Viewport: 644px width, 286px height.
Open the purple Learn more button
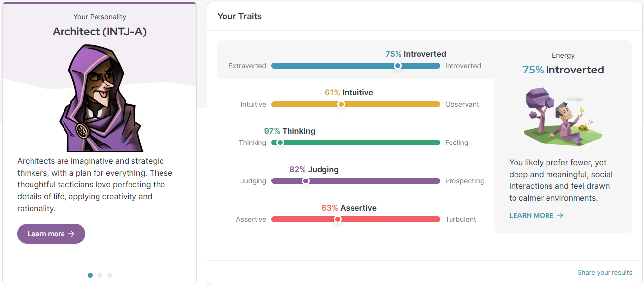click(x=51, y=234)
